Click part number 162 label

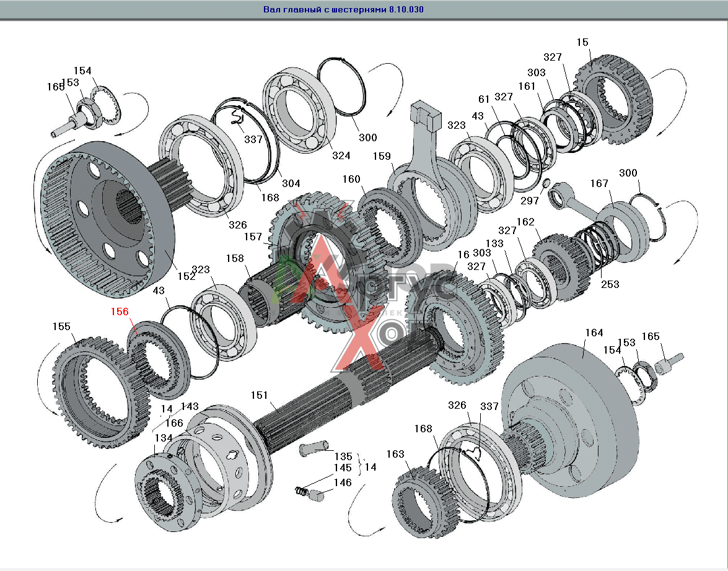tap(525, 222)
